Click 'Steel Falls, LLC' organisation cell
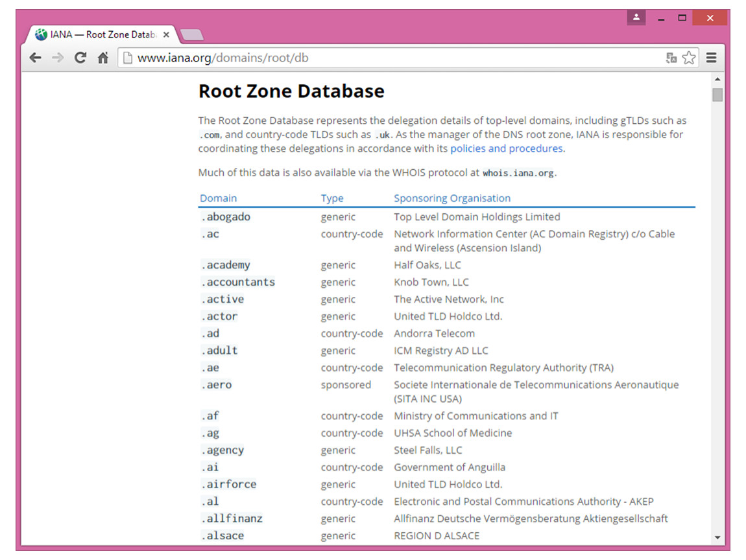 click(427, 450)
